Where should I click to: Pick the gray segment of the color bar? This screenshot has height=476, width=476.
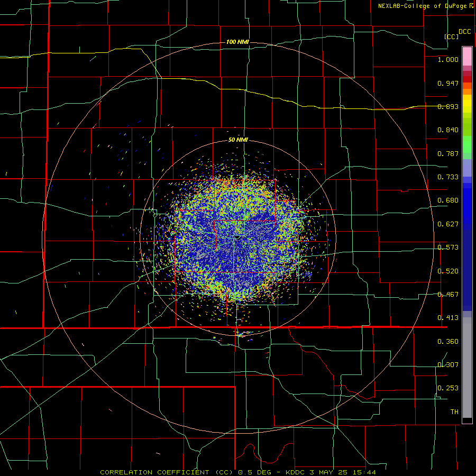467,368
